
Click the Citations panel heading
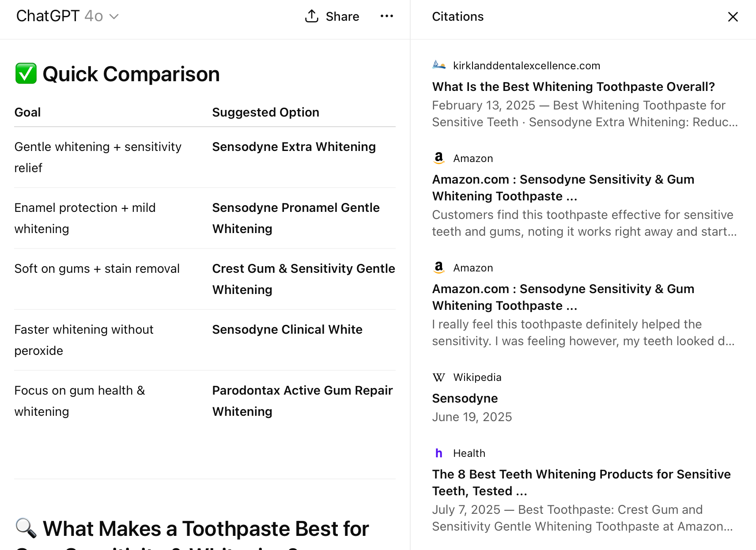coord(457,17)
